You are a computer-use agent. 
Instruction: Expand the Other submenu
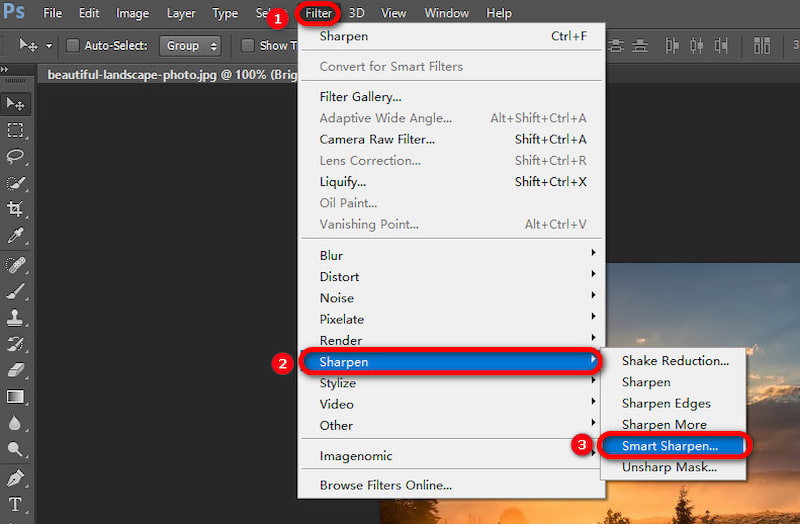click(x=452, y=425)
